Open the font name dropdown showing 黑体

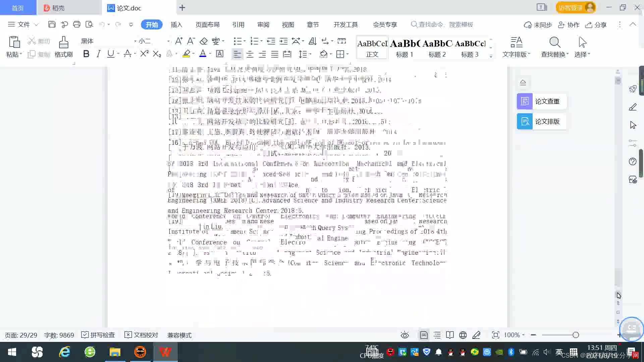135,41
